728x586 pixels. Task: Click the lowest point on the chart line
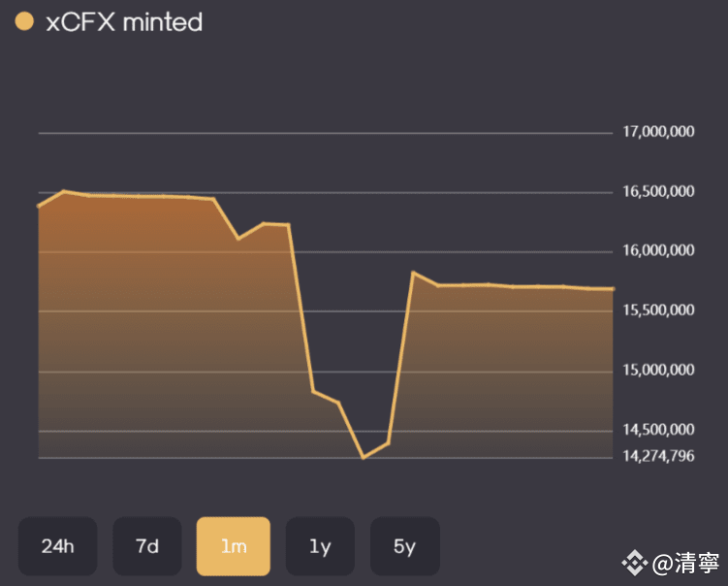(364, 457)
